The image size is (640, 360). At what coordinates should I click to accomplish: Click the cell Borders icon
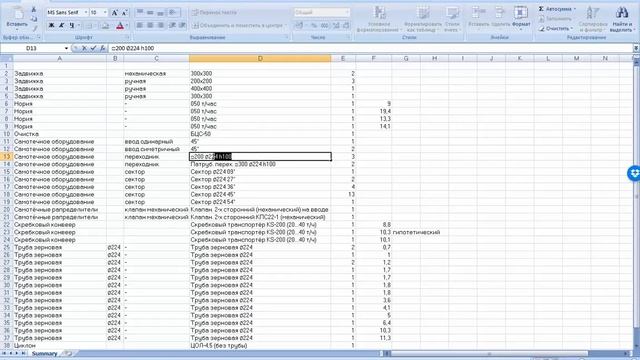click(89, 25)
